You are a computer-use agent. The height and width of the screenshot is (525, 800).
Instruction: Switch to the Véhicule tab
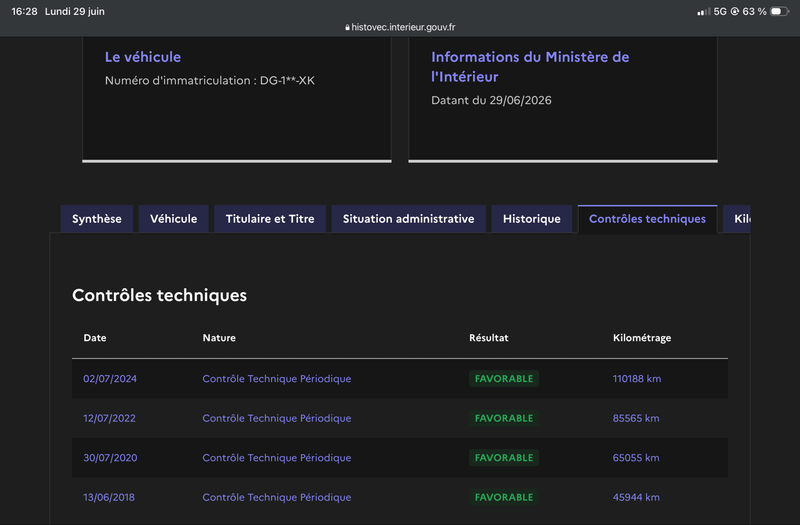point(173,219)
